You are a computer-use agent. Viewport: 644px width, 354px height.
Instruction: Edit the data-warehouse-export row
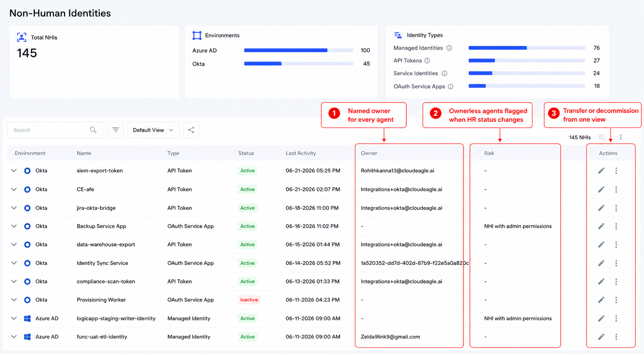(601, 244)
